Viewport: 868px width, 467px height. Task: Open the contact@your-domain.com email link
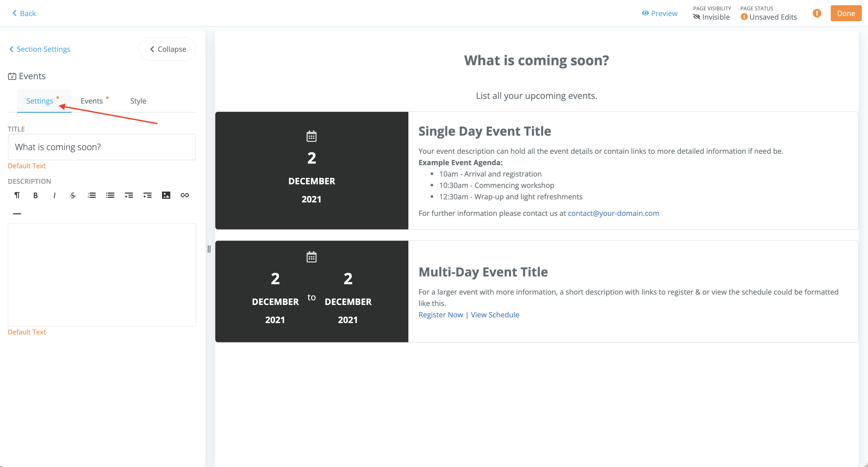(613, 213)
